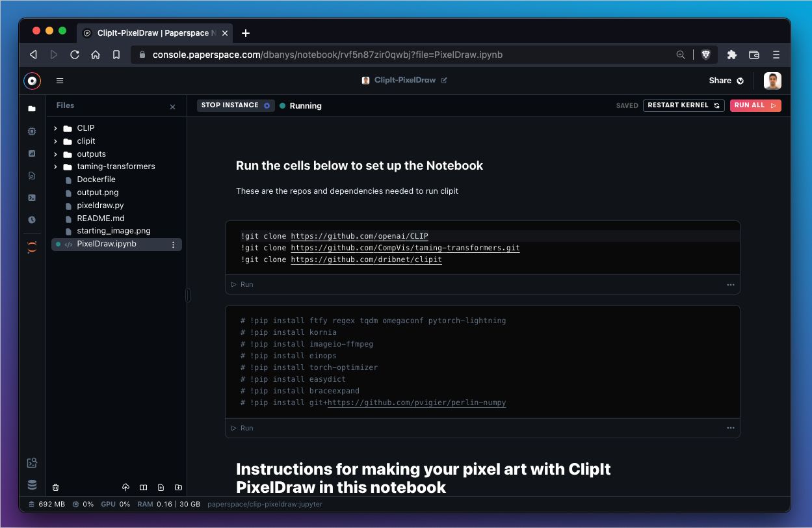Viewport: 812px width, 528px height.
Task: Run the pip install cell
Action: click(x=242, y=429)
